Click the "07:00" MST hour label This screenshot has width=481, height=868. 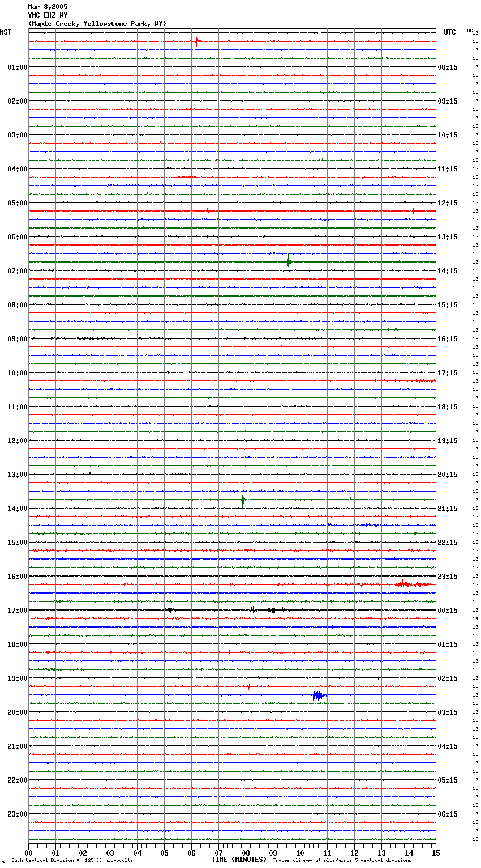[x=18, y=271]
